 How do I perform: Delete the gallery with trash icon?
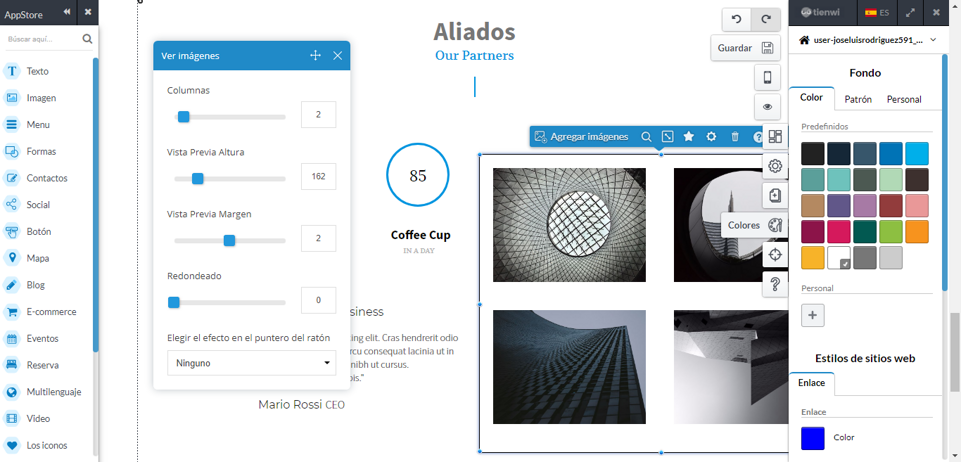pos(735,137)
